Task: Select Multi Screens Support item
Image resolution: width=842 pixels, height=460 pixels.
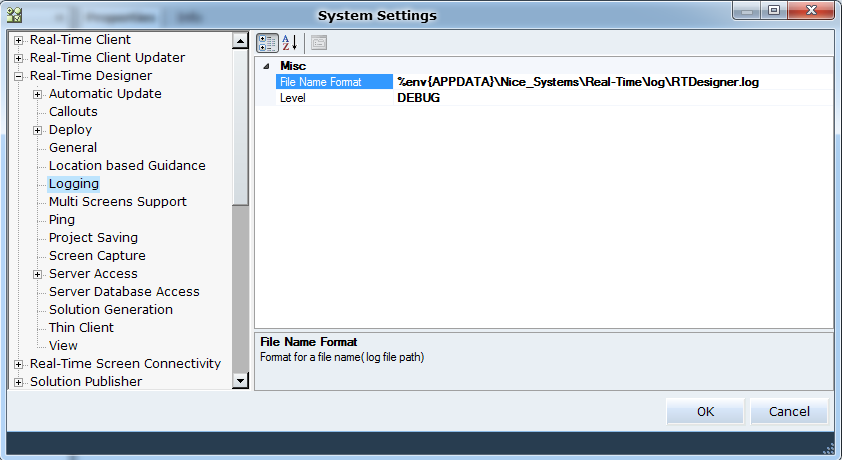Action: click(117, 202)
